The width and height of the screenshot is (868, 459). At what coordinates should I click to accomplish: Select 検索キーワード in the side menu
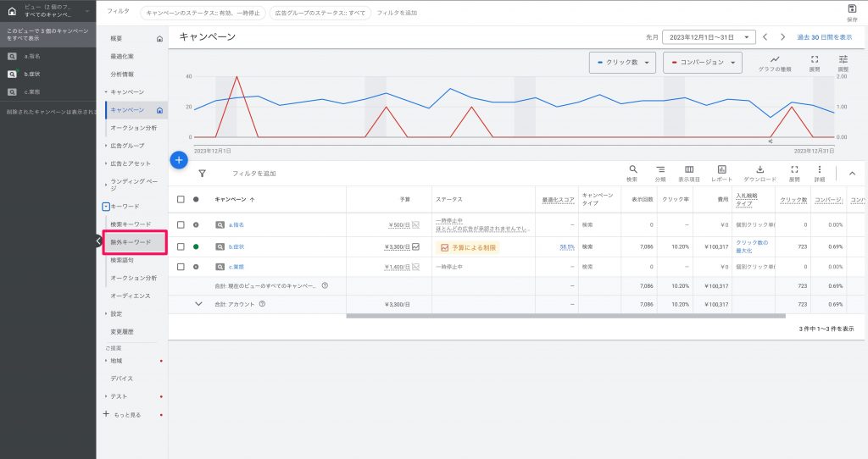point(131,224)
